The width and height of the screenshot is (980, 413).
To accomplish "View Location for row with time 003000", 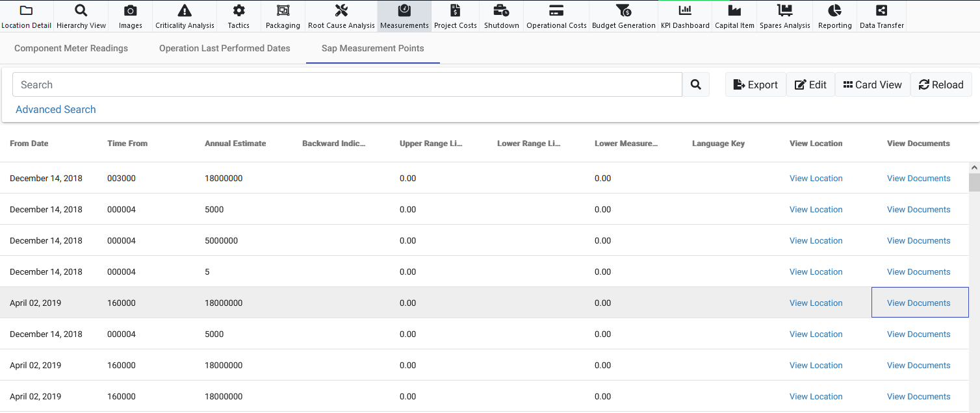I will pyautogui.click(x=816, y=178).
